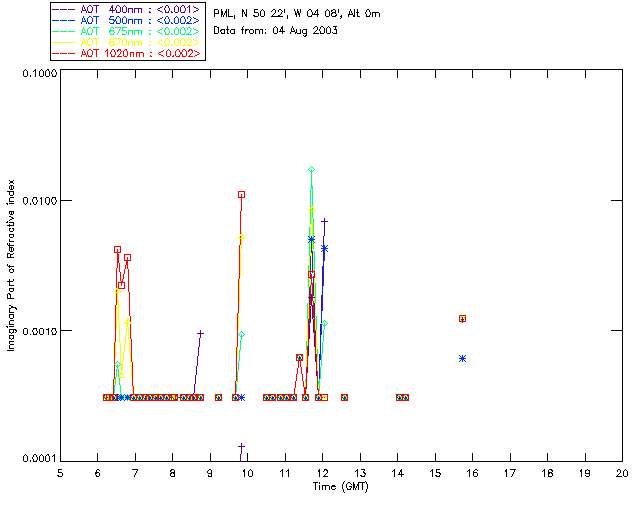This screenshot has height=512, width=640.
Task: Select the green diamond peak near 11.7 GMT
Action: [311, 169]
